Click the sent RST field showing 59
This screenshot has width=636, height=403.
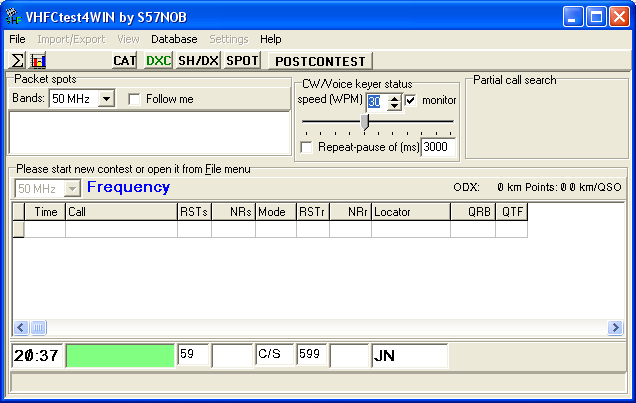193,355
